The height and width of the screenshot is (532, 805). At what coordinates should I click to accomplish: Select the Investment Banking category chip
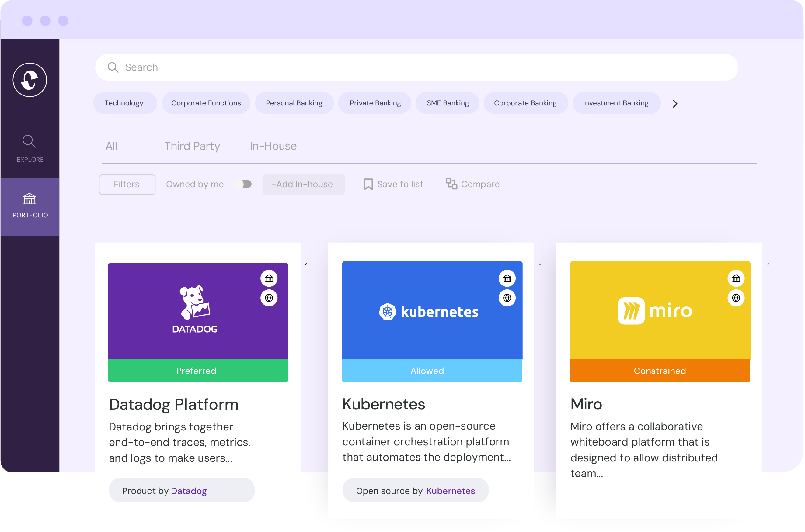tap(616, 103)
